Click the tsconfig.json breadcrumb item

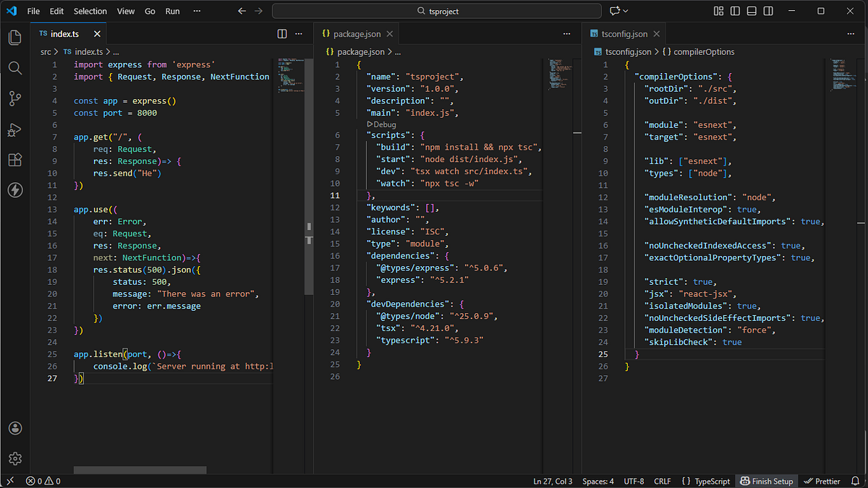(x=623, y=52)
